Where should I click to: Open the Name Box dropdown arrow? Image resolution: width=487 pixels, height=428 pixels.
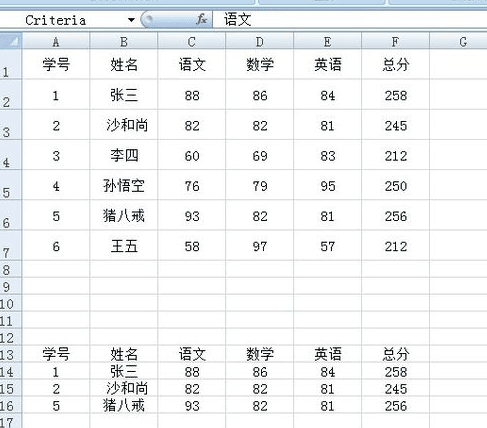point(131,20)
